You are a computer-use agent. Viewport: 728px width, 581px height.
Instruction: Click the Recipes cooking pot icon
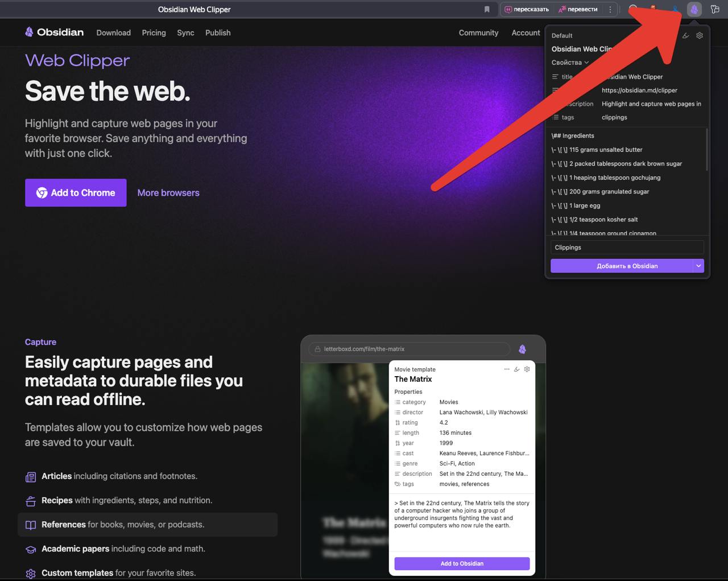(x=31, y=501)
